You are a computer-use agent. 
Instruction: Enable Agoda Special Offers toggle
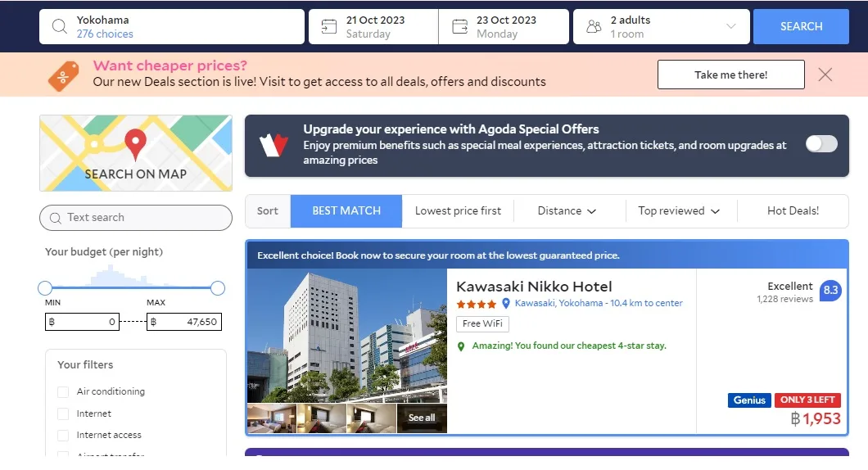pos(821,144)
